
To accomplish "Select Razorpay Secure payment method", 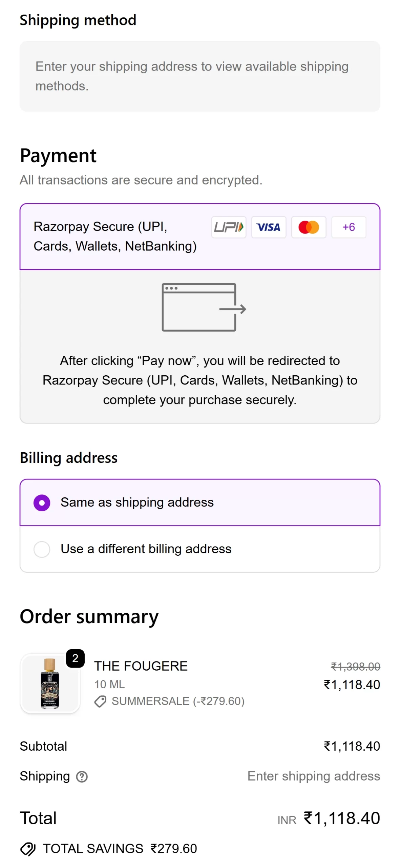I will tap(115, 236).
